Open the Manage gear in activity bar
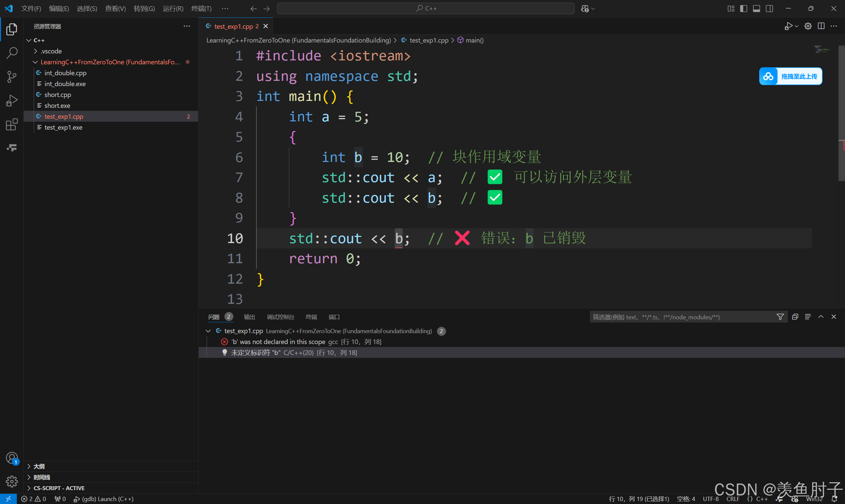 tap(12, 481)
